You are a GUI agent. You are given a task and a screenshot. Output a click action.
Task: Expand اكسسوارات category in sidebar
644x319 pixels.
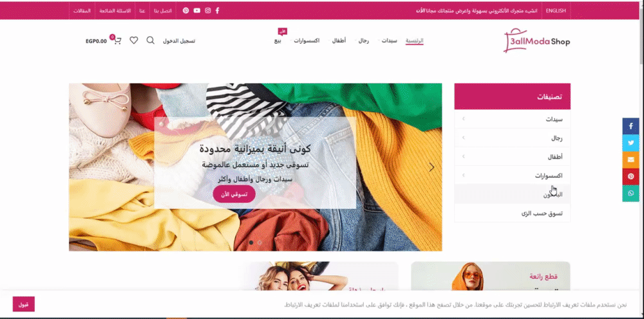pyautogui.click(x=512, y=176)
